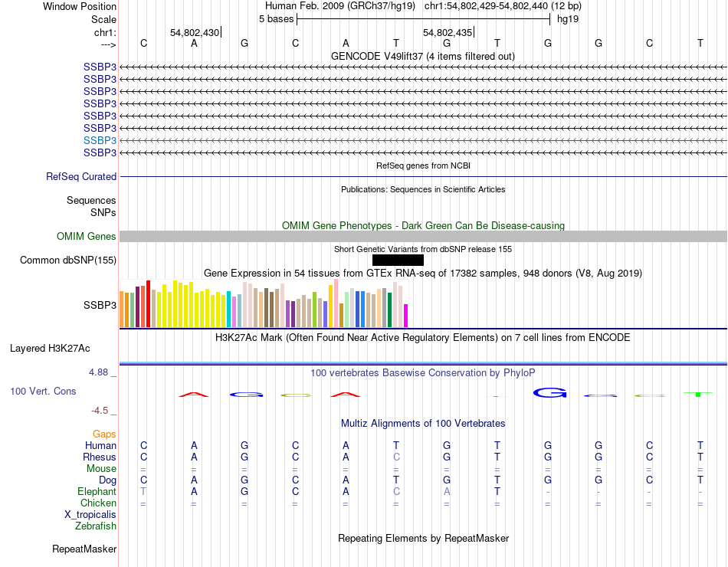
Task: Click the 5 bases scale text
Action: point(276,19)
